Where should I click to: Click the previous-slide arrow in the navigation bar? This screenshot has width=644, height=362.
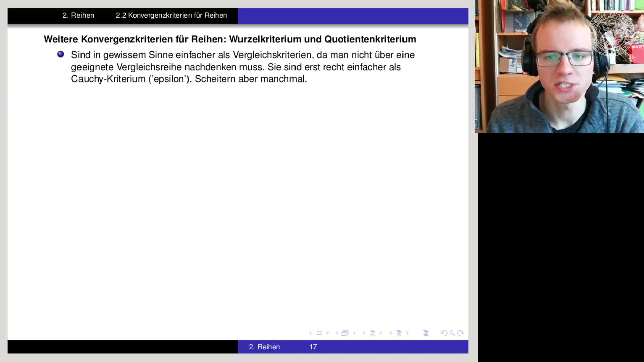[311, 333]
